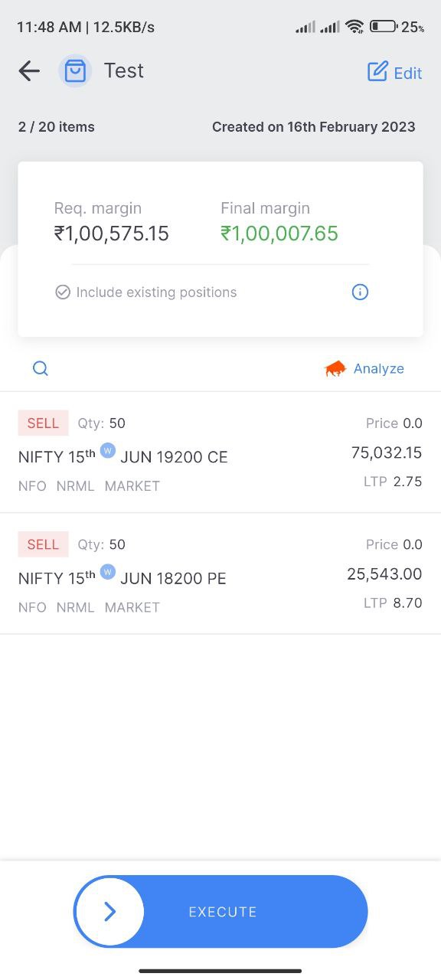This screenshot has height=980, width=441.
Task: Tap the Final margin amount
Action: coord(279,234)
